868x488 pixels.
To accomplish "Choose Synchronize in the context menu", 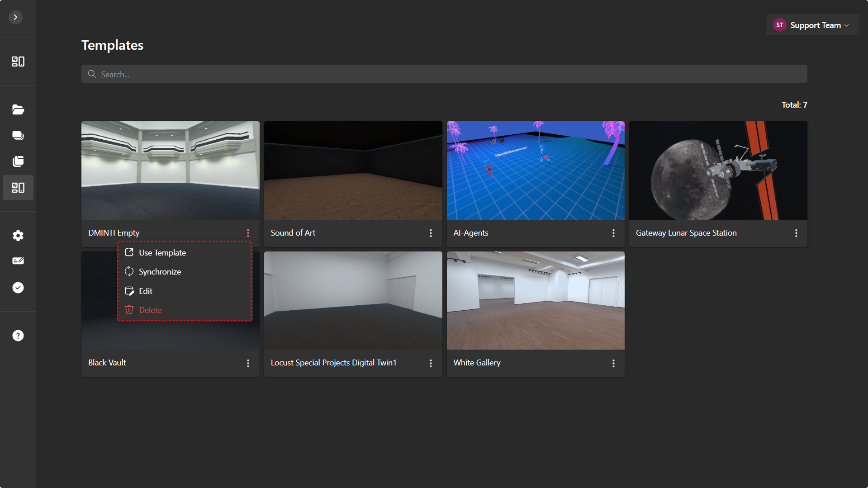I will [x=160, y=272].
